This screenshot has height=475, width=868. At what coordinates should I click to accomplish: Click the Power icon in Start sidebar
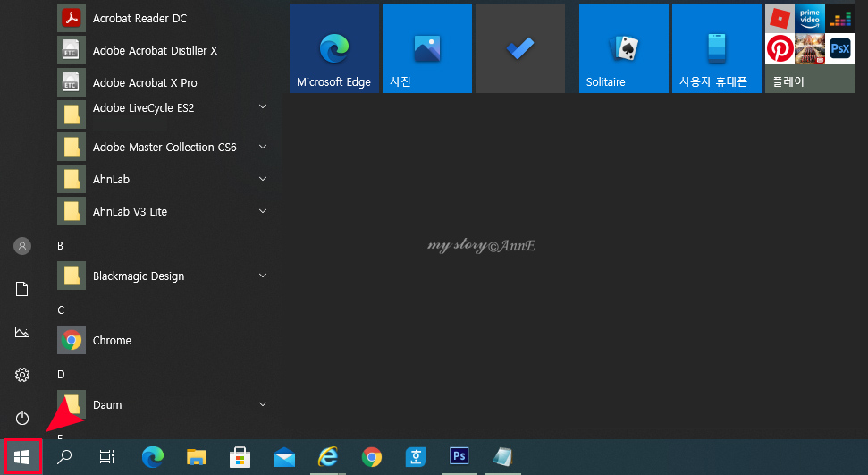[x=22, y=418]
